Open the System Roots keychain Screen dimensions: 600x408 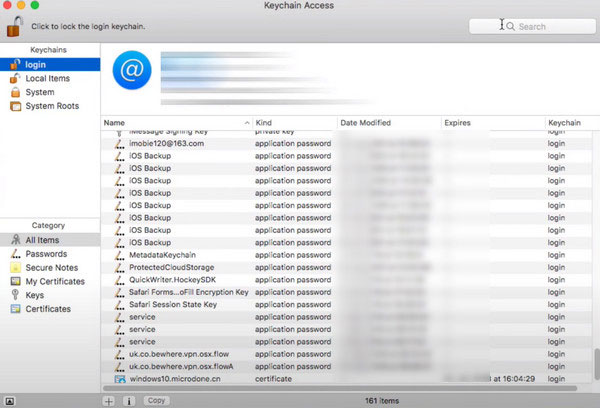pos(51,106)
